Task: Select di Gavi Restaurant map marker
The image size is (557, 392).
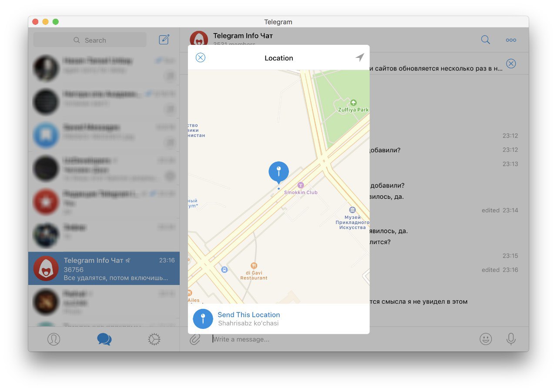Action: (x=254, y=265)
